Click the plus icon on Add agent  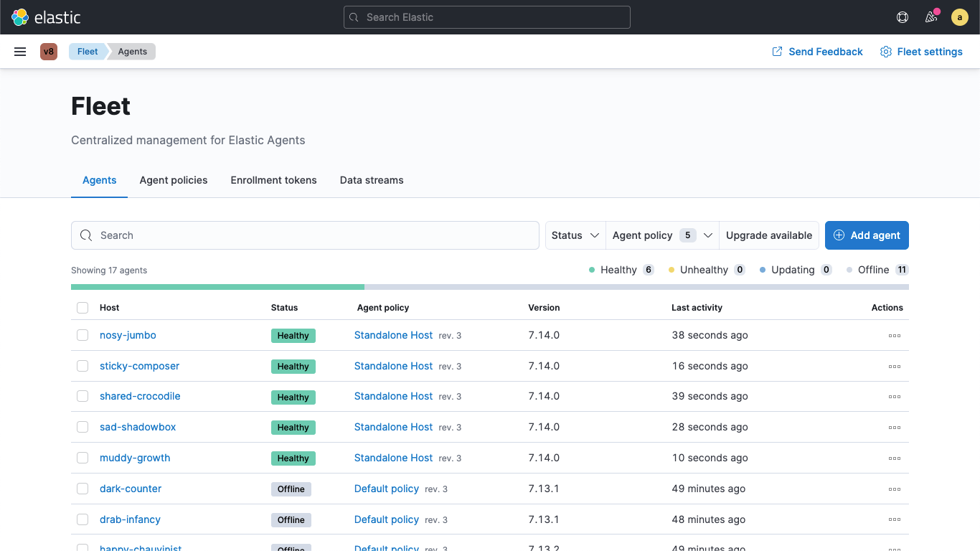click(839, 235)
